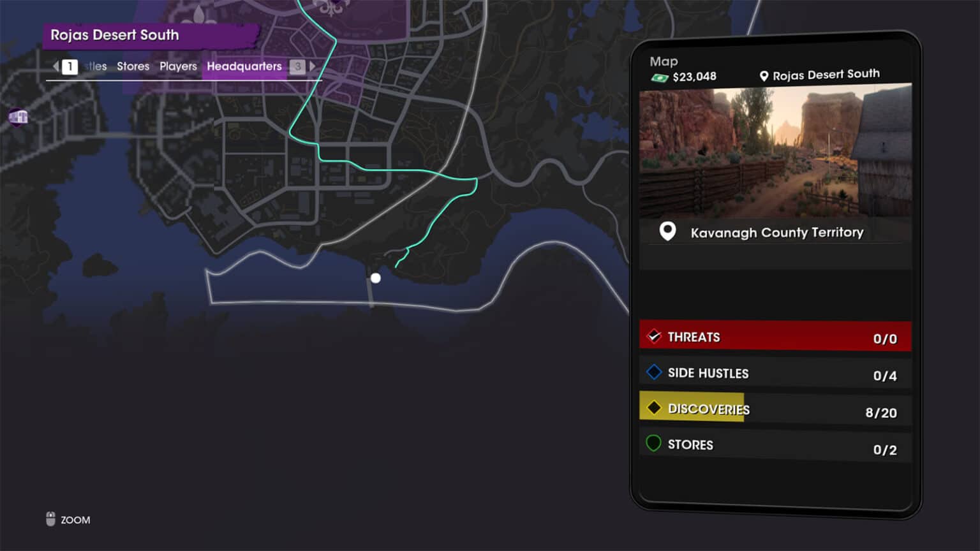Click the Threats red diamond icon
This screenshot has width=980, height=551.
pyautogui.click(x=654, y=336)
